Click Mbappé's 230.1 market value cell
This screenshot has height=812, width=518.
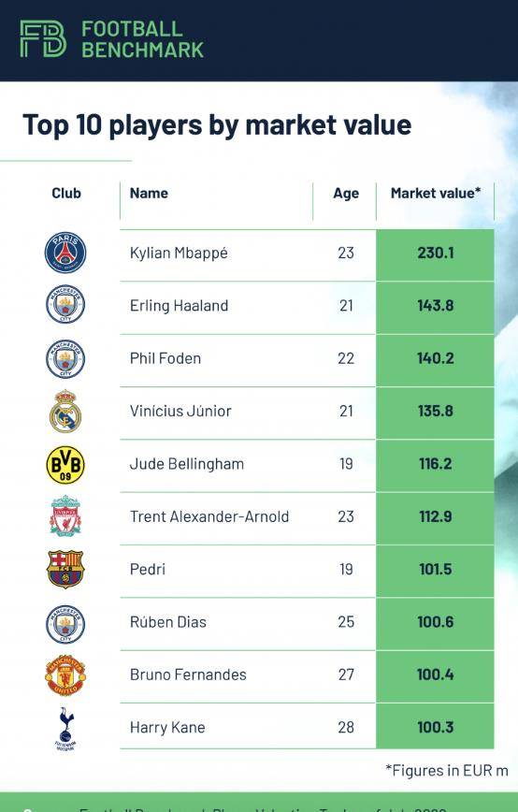pyautogui.click(x=435, y=253)
